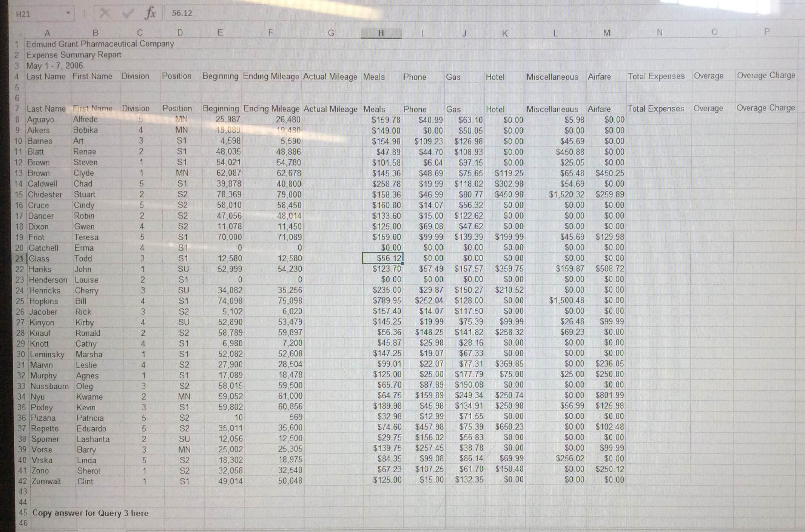Click the Actual Mileage header in row 7
Viewport: 805px width, 532px height.
tap(330, 109)
